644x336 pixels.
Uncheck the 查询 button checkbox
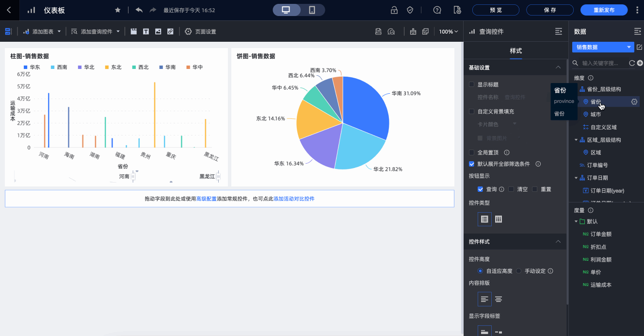pyautogui.click(x=481, y=189)
